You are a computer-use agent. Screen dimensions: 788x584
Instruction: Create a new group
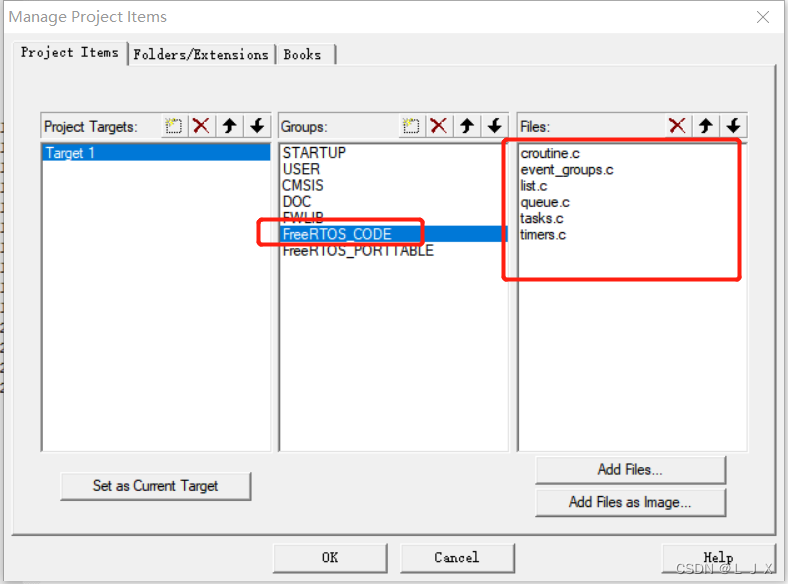tap(411, 126)
